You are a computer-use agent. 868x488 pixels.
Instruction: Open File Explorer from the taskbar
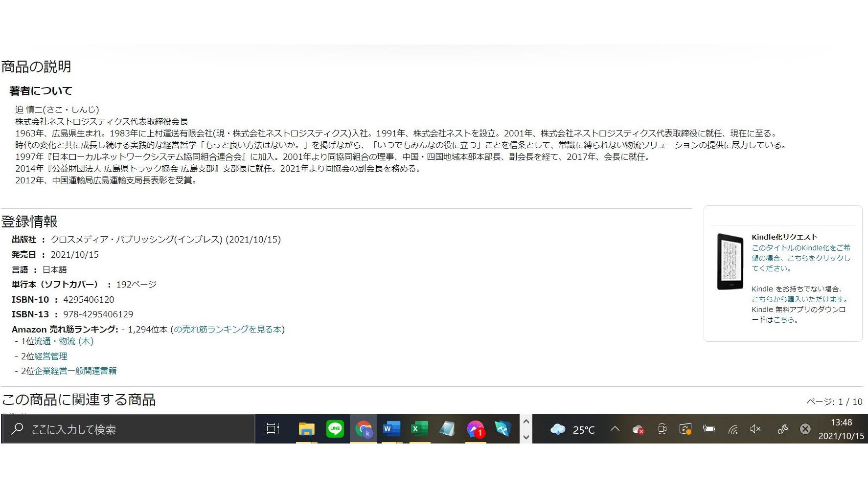[x=306, y=429]
